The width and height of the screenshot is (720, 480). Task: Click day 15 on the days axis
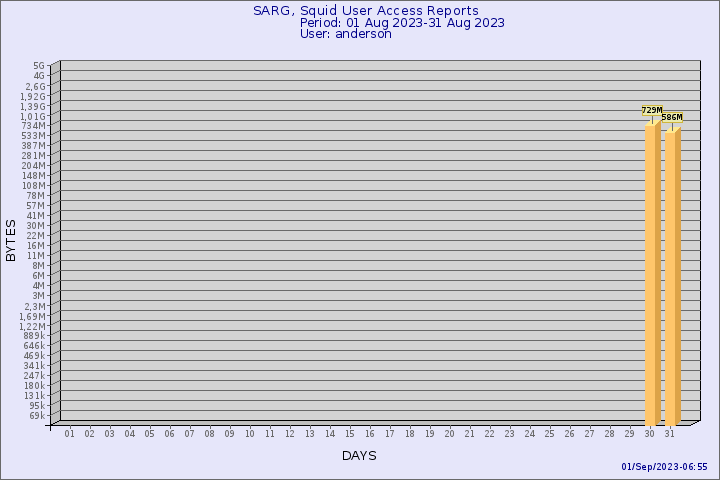click(x=349, y=434)
